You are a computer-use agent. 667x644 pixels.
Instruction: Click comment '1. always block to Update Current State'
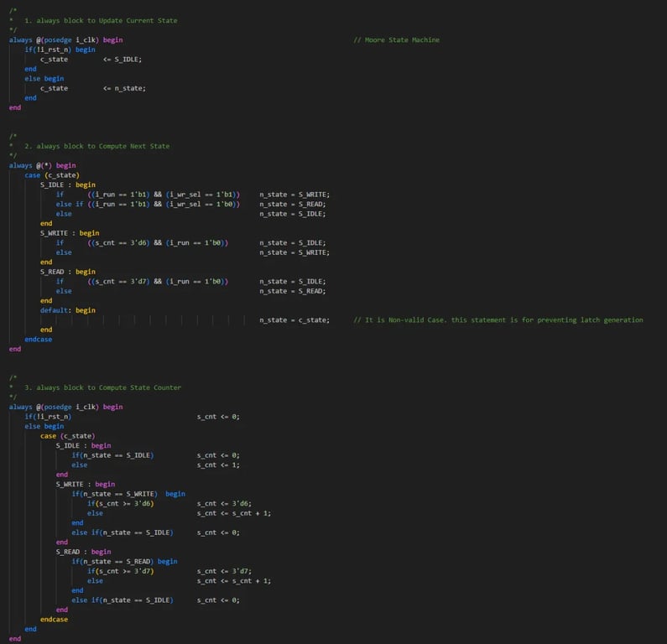101,20
